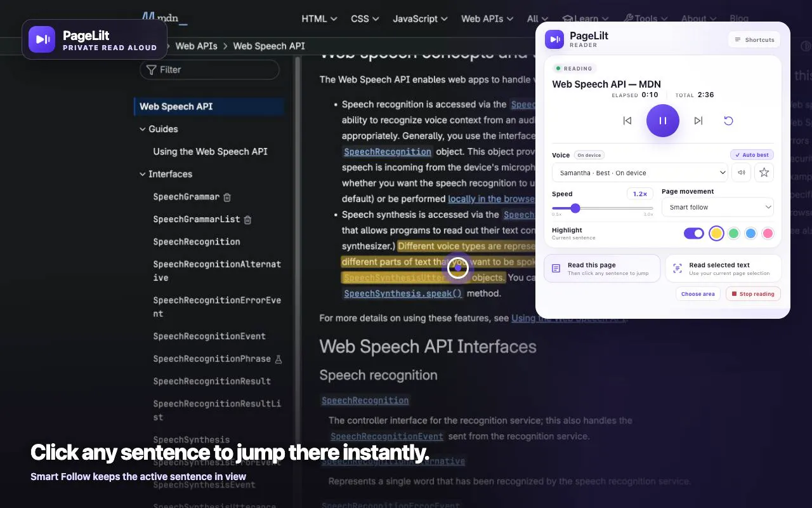The height and width of the screenshot is (508, 812).
Task: Open the About menu in MDN navbar
Action: (698, 19)
